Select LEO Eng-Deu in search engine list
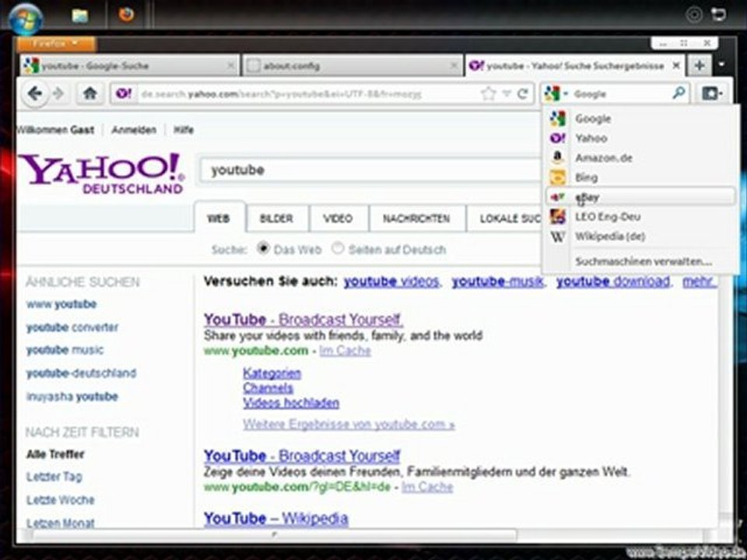The height and width of the screenshot is (560, 747). tap(640, 217)
